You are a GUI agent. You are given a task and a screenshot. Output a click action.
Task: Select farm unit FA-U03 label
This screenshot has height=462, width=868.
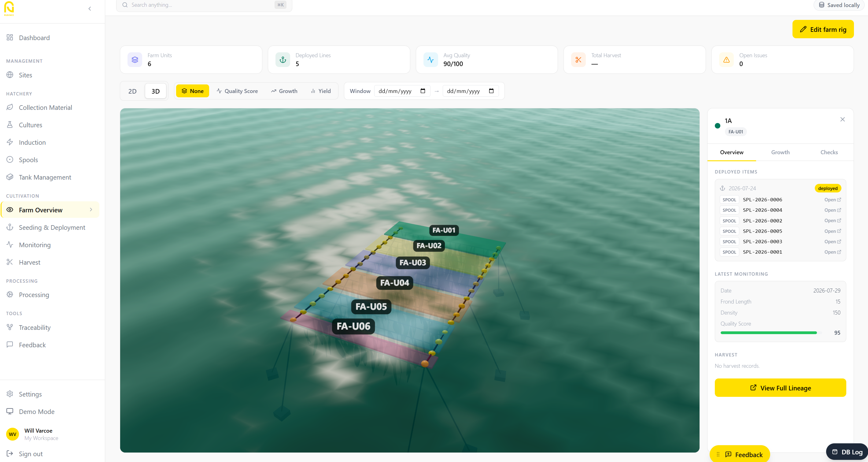[412, 263]
